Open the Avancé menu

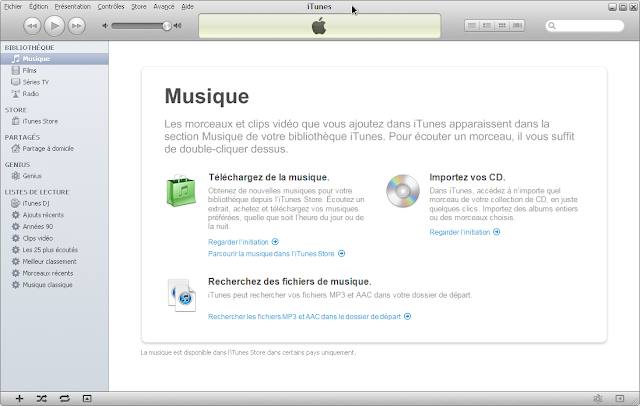(x=164, y=7)
